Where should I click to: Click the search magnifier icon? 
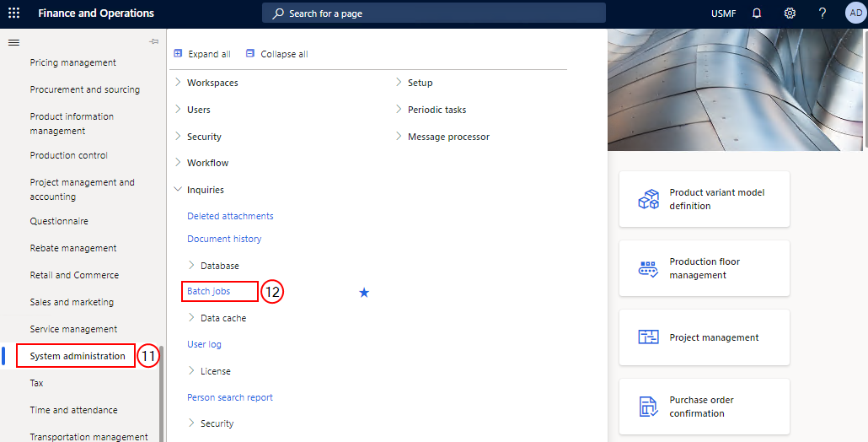pos(278,13)
